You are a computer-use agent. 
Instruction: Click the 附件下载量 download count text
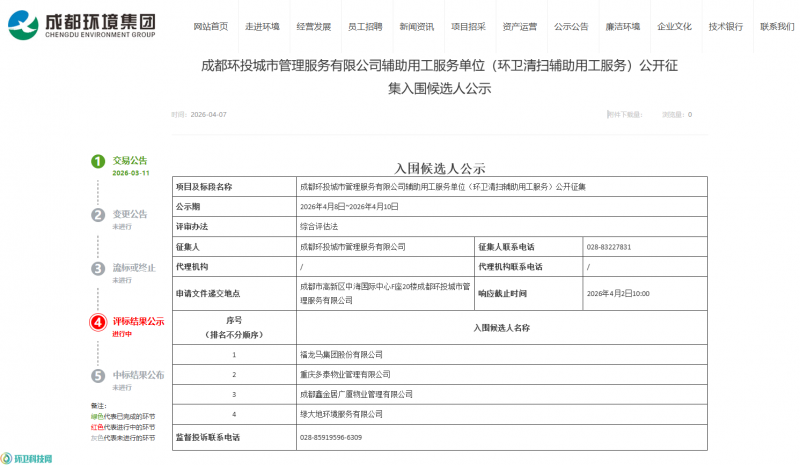[x=625, y=115]
